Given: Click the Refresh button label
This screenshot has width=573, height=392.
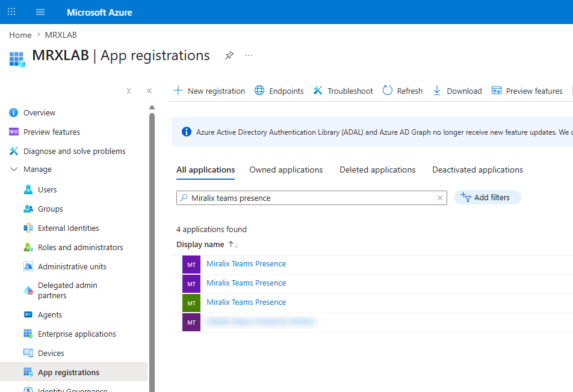Looking at the screenshot, I should (x=410, y=91).
